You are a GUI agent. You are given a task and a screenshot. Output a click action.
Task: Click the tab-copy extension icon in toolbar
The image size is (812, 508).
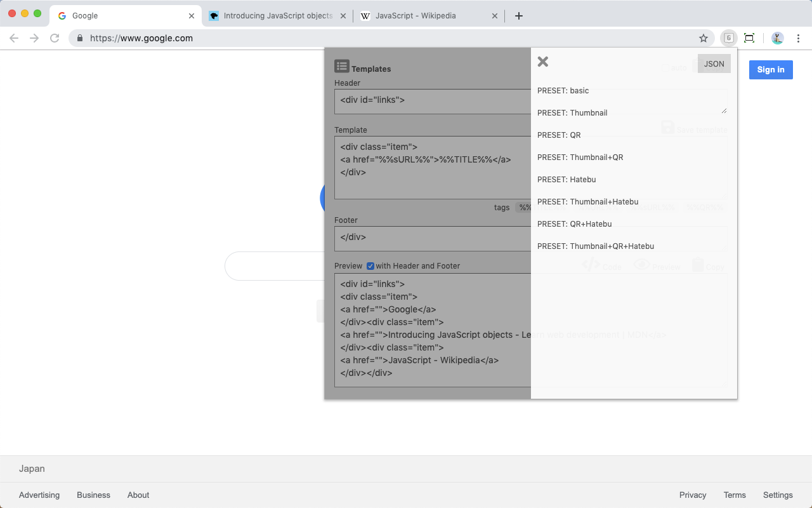[729, 38]
